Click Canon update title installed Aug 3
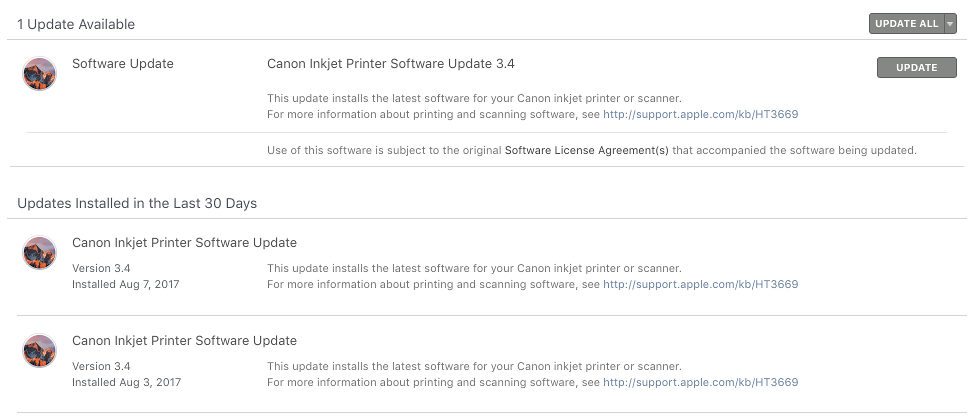 pyautogui.click(x=184, y=341)
